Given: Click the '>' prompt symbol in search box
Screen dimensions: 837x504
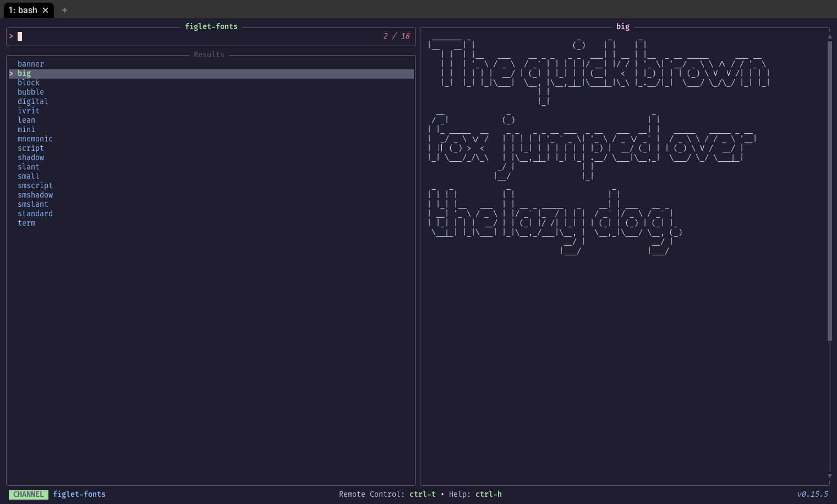Looking at the screenshot, I should 11,36.
